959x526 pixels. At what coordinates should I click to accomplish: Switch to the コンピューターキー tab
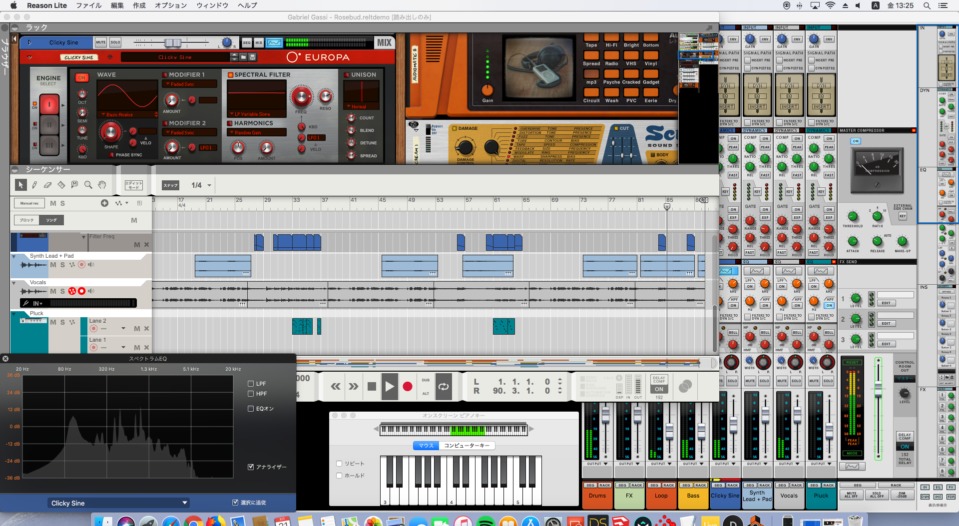click(467, 445)
